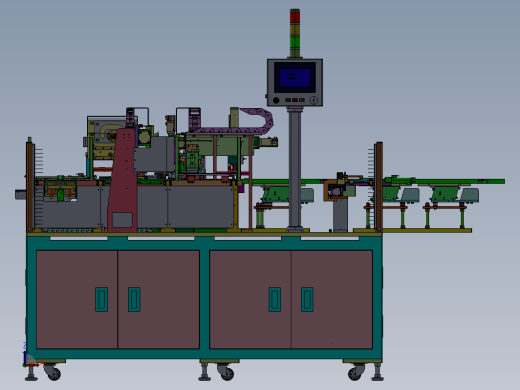Select the brown vertical post beside the outfeed conveyor

(379, 186)
